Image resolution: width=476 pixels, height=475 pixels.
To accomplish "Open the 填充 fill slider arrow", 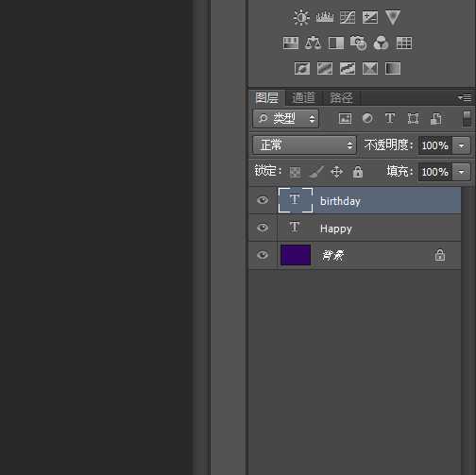I will pyautogui.click(x=461, y=172).
